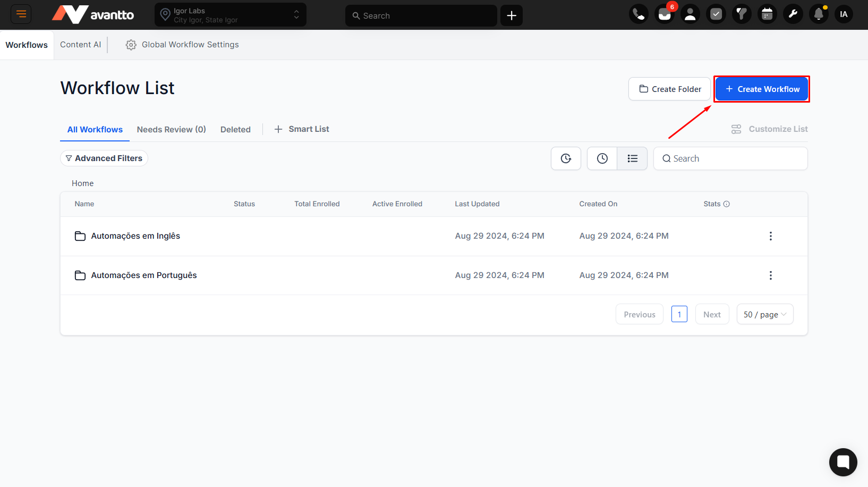Open the wrench tools icon
868x487 pixels.
793,14
